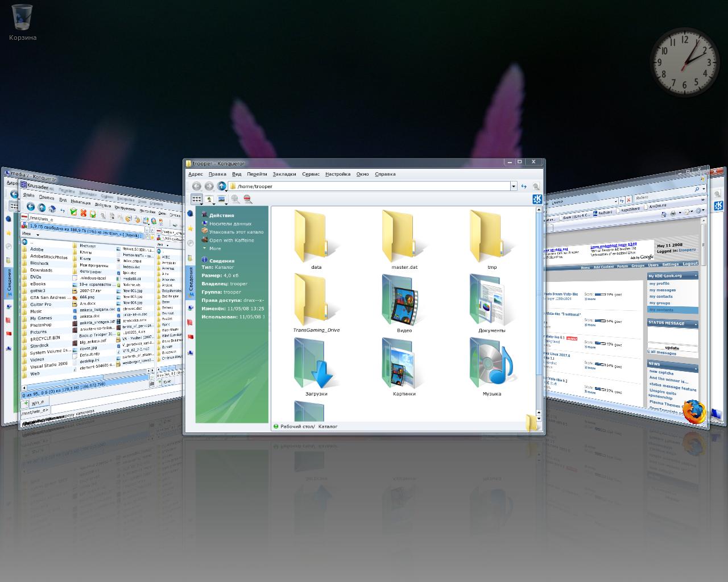Open the Вид menu in trooper Konqueror

click(x=237, y=174)
